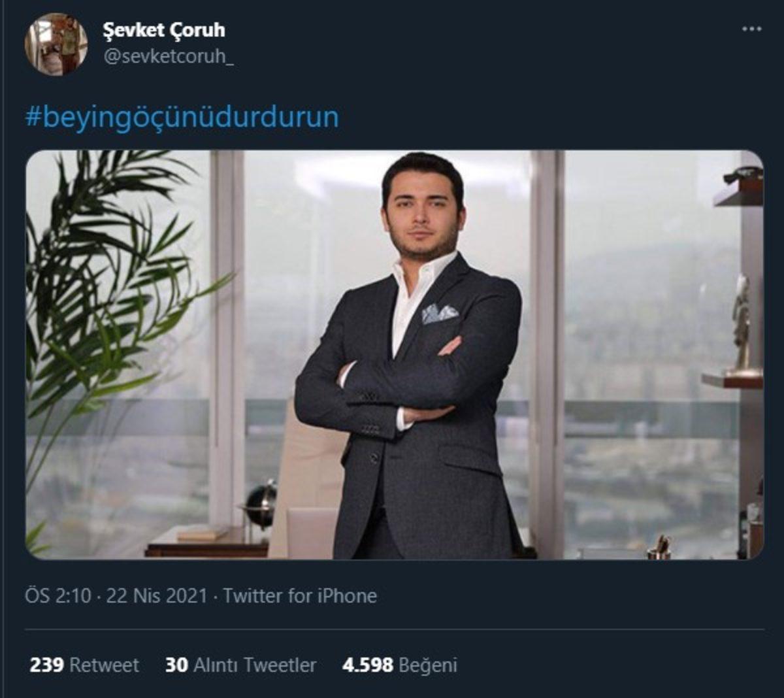Viewport: 784px width, 698px height.
Task: Click the 4.598 likes count number
Action: (x=367, y=665)
